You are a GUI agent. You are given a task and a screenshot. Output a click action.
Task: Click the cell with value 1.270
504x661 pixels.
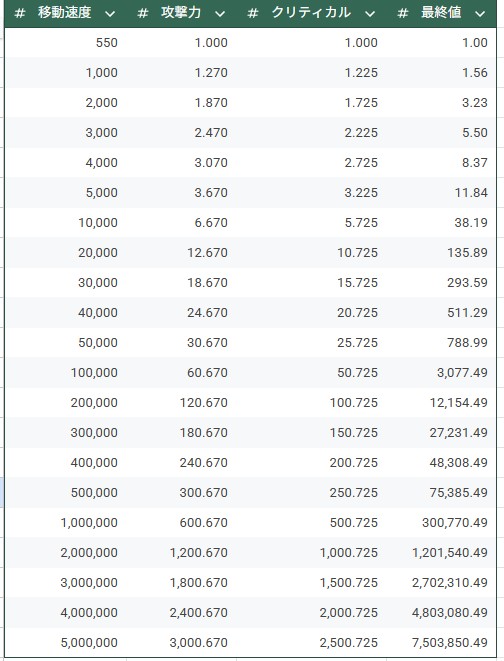pyautogui.click(x=181, y=73)
